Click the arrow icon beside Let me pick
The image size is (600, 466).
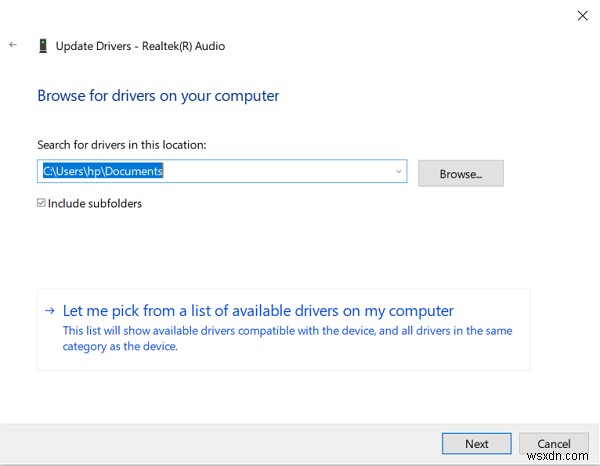pyautogui.click(x=50, y=311)
